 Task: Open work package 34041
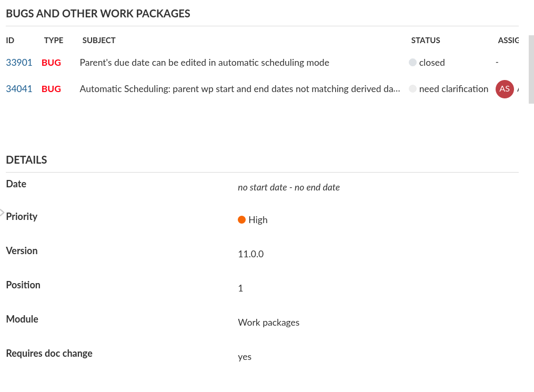pos(19,89)
